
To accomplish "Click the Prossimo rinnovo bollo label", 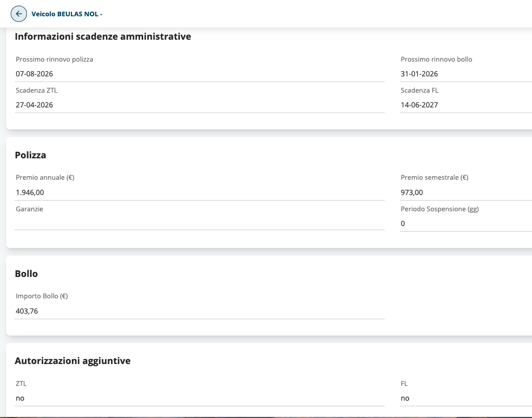I will (x=436, y=60).
